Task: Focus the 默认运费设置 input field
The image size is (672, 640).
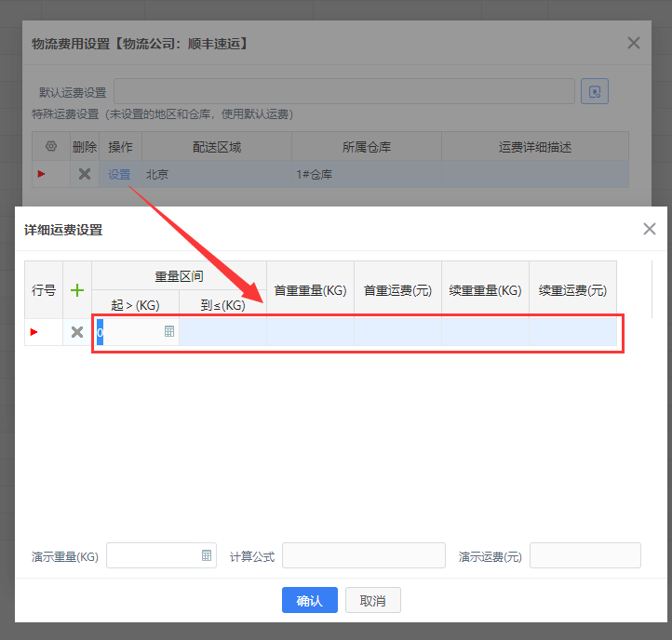Action: tap(344, 91)
